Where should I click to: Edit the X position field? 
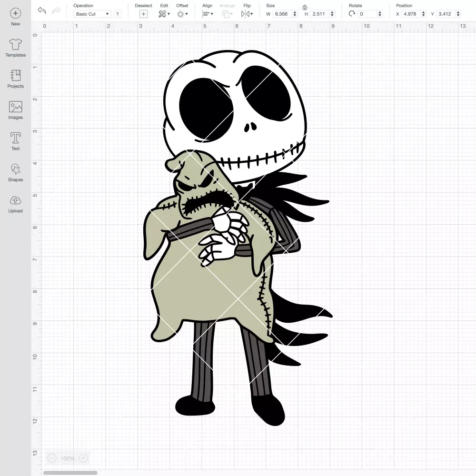(x=411, y=14)
